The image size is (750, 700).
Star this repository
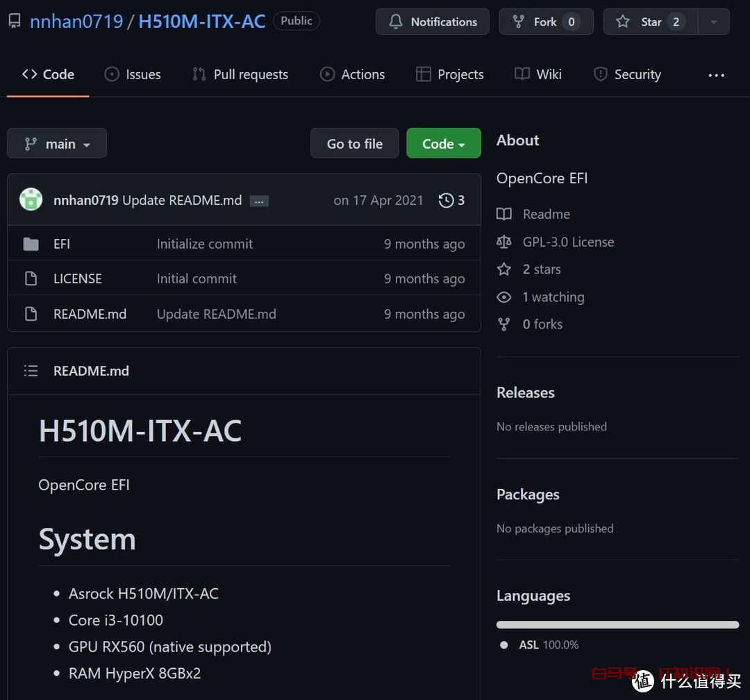[x=642, y=22]
